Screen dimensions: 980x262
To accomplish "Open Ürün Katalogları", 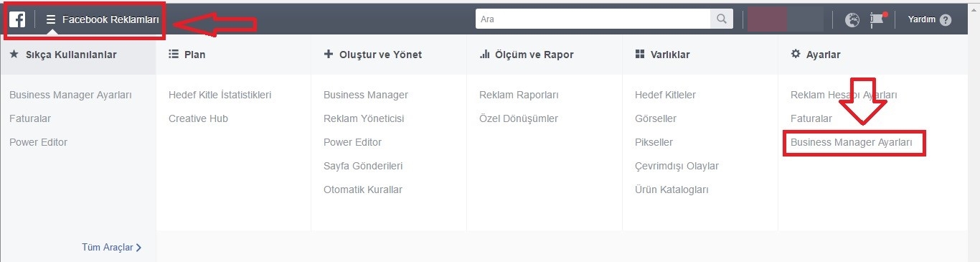I will [672, 190].
